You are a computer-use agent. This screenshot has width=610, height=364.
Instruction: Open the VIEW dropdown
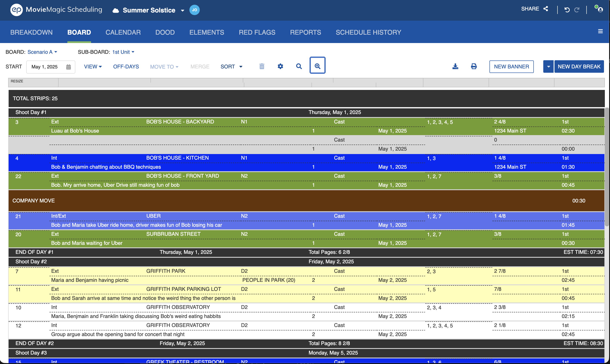coord(93,66)
